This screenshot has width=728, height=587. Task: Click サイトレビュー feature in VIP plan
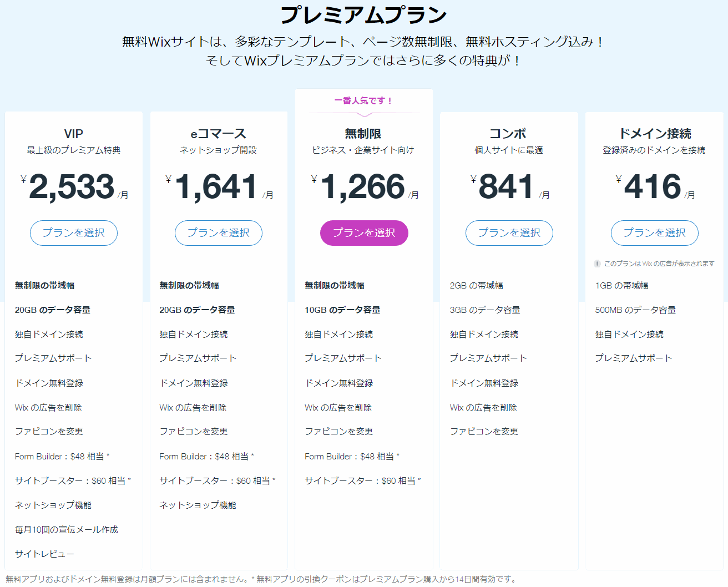click(x=44, y=554)
